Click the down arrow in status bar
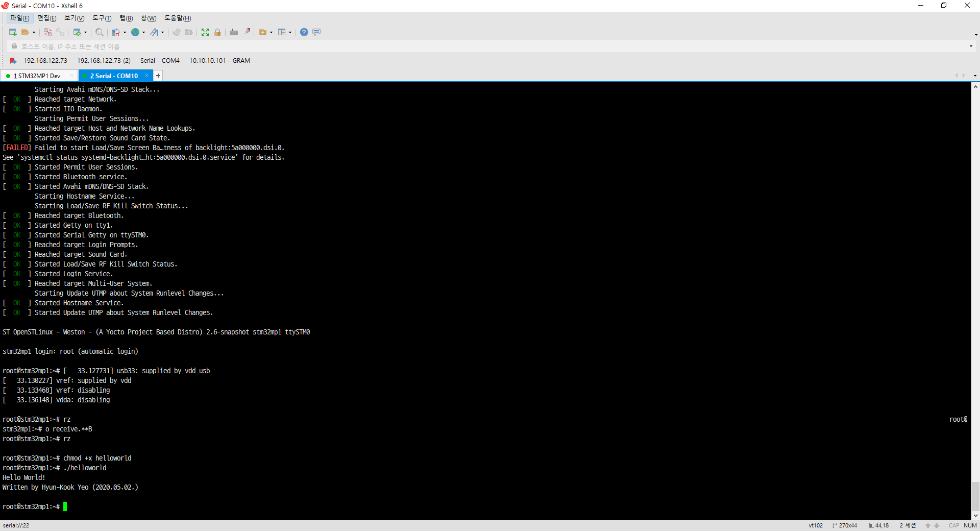 pyautogui.click(x=937, y=526)
